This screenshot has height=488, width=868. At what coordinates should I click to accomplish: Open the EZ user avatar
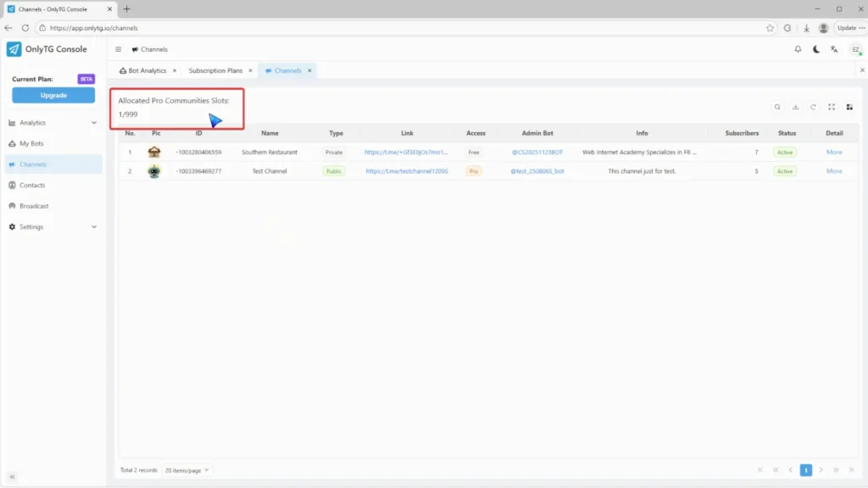click(x=855, y=49)
